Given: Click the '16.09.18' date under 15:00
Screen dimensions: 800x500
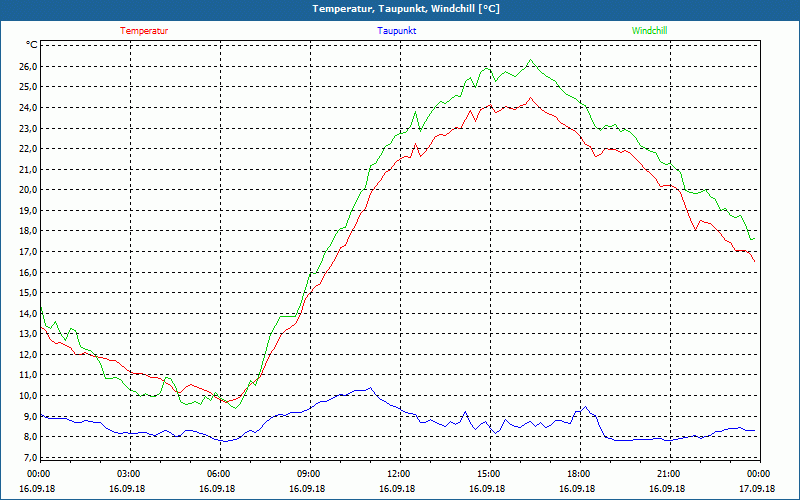Looking at the screenshot, I should click(488, 489).
